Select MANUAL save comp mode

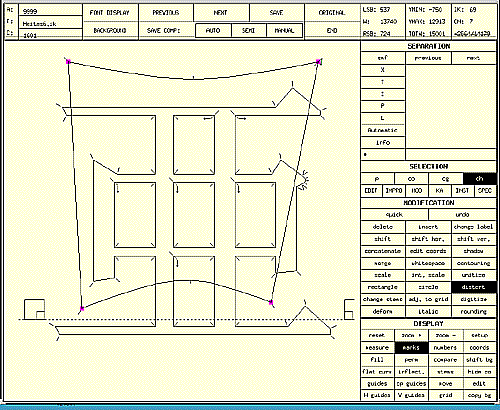[x=284, y=30]
